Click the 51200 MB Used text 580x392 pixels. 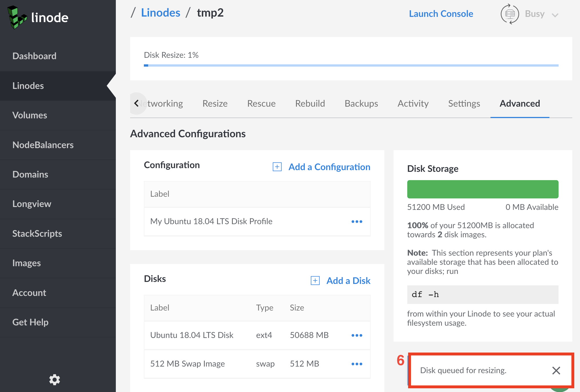[x=436, y=207]
